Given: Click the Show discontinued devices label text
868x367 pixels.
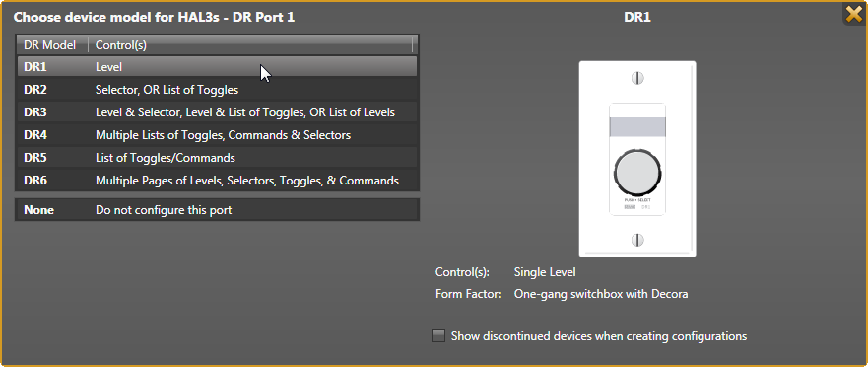Looking at the screenshot, I should pyautogui.click(x=599, y=336).
